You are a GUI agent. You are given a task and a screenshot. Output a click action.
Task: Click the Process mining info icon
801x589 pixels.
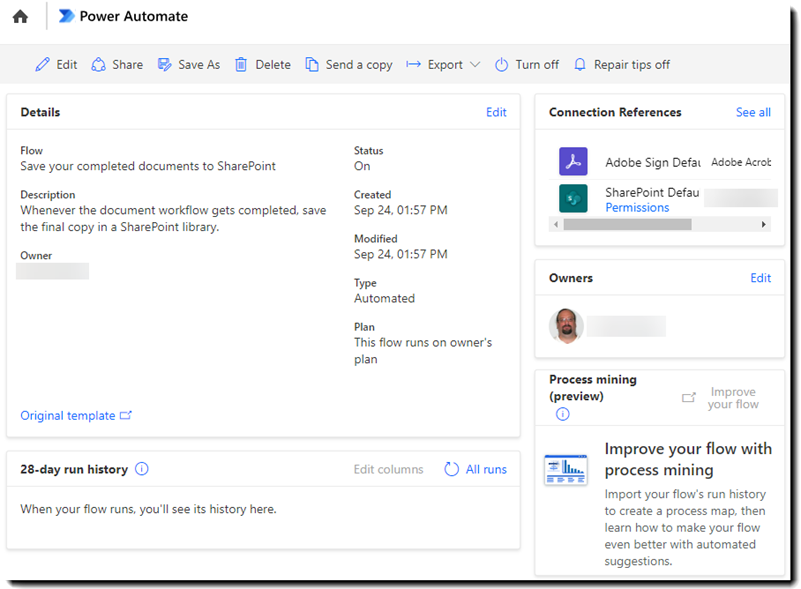coord(562,414)
